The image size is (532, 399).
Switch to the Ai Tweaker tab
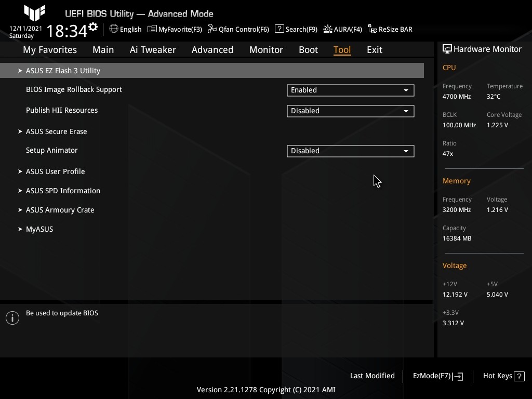[153, 50]
